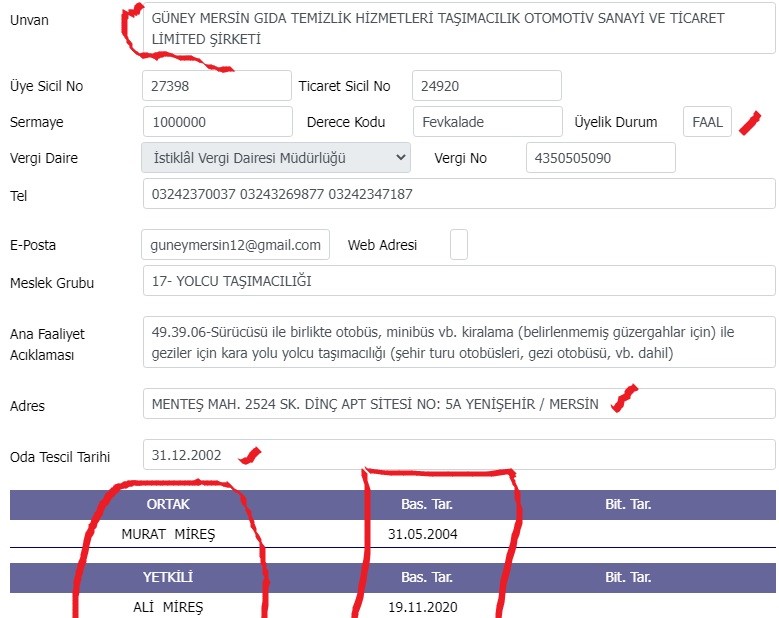This screenshot has height=618, width=779.
Task: Select the Meslek Grubu field
Action: 459,281
